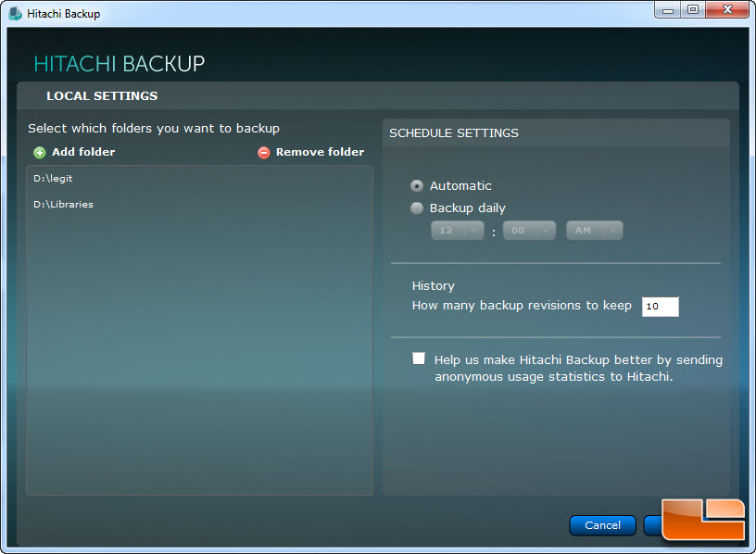Select the Backup daily radio button
The image size is (756, 554).
pyautogui.click(x=417, y=208)
